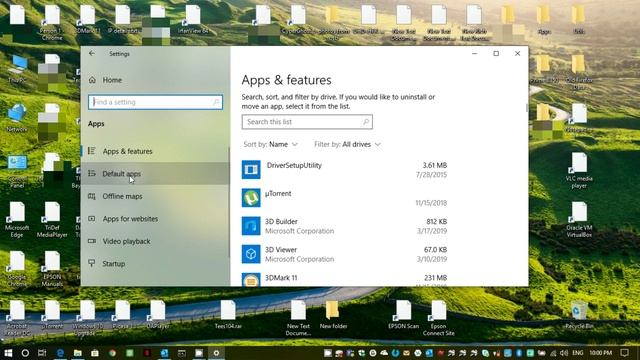This screenshot has width=640, height=360.
Task: Click the Offline maps sidebar icon
Action: (92, 196)
